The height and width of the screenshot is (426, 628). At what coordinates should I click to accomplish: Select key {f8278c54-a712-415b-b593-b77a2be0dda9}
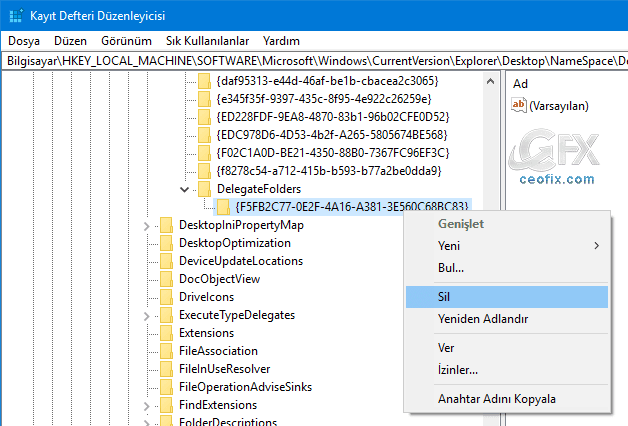[329, 171]
